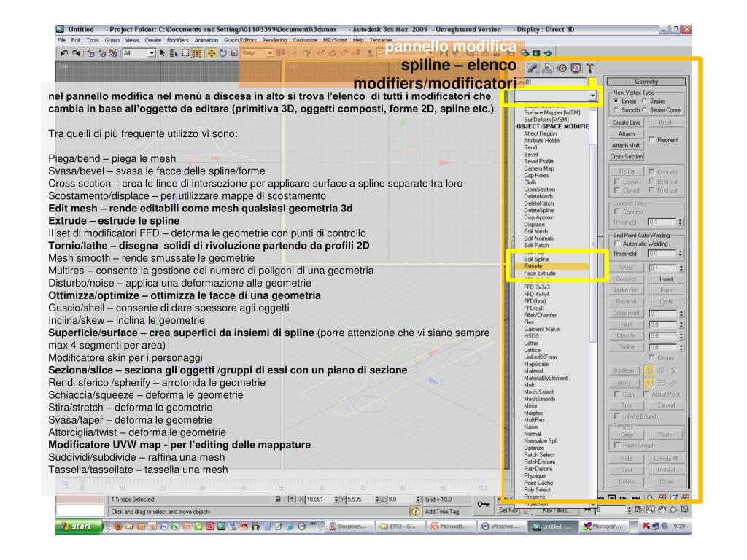Open the Group menu
This screenshot has height=560, width=747.
pyautogui.click(x=112, y=41)
